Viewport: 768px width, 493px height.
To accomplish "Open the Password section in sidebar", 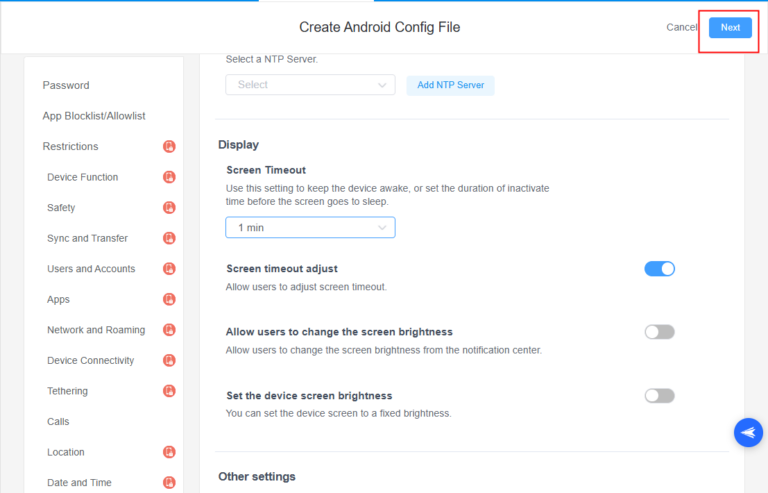I will tap(66, 85).
